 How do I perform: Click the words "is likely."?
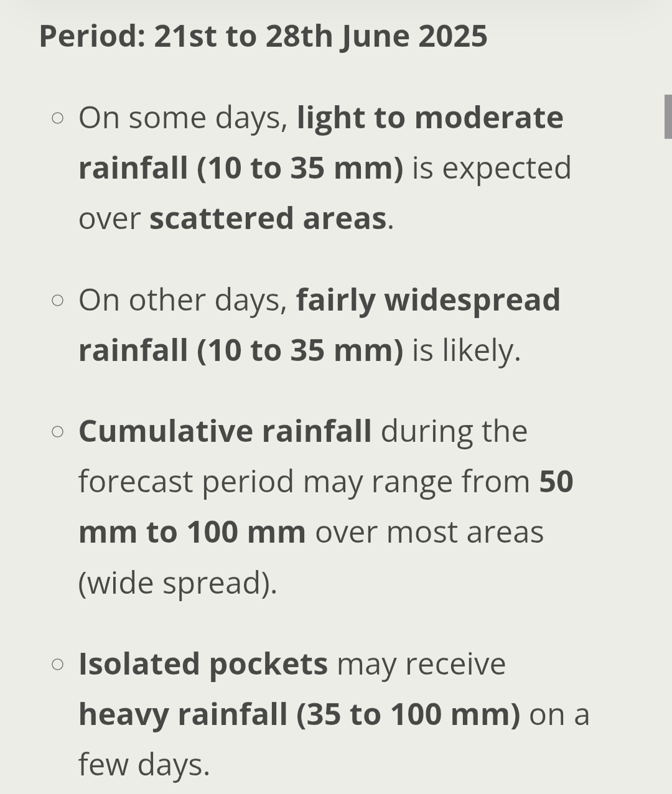click(x=466, y=350)
